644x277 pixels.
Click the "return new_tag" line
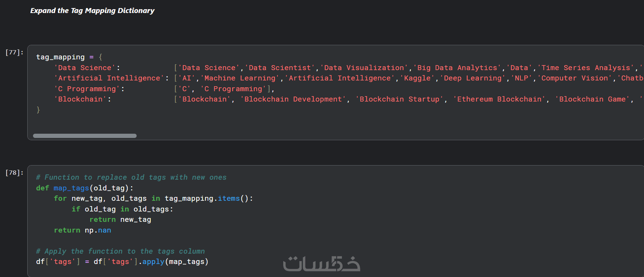pos(120,220)
